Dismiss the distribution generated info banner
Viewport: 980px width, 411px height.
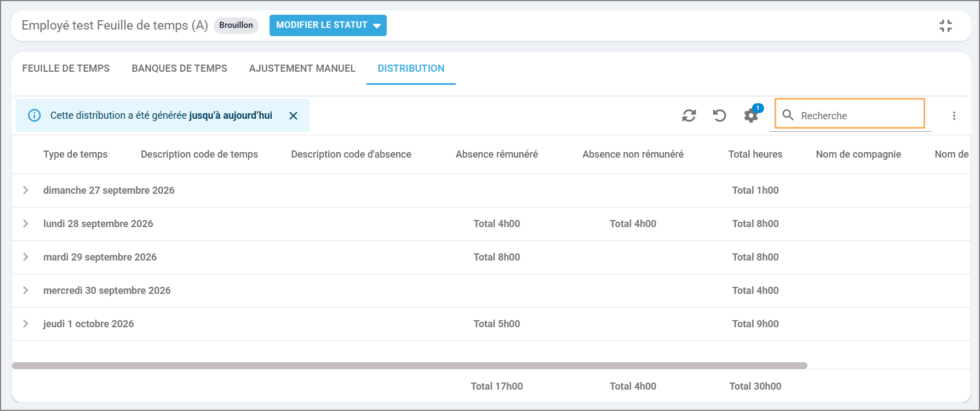293,115
